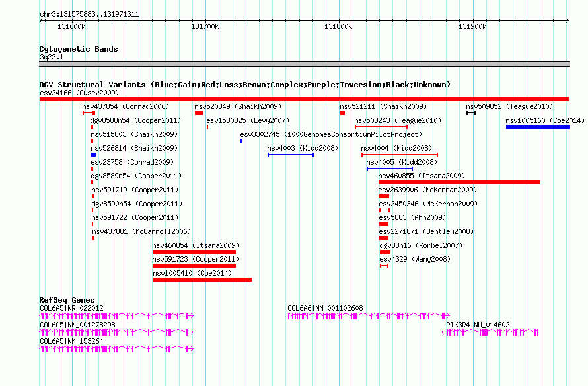Select the nsv437854 (Conrad2006) variant label

pos(126,106)
